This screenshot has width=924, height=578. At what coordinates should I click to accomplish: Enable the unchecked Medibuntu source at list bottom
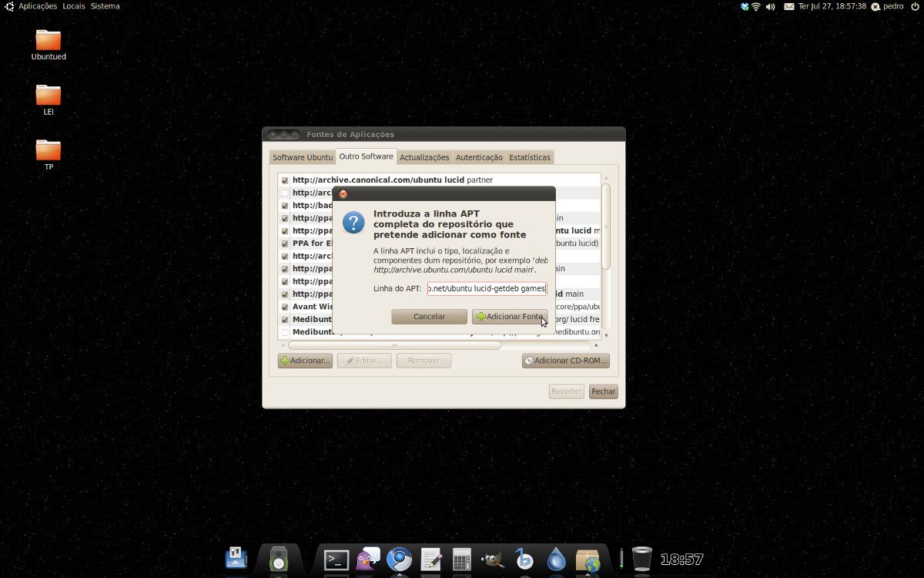point(285,332)
